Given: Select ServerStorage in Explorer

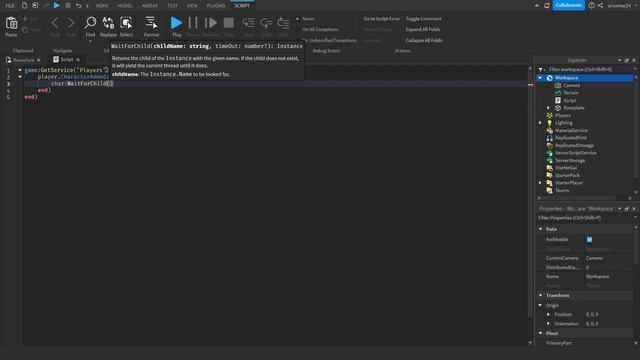Looking at the screenshot, I should [570, 160].
